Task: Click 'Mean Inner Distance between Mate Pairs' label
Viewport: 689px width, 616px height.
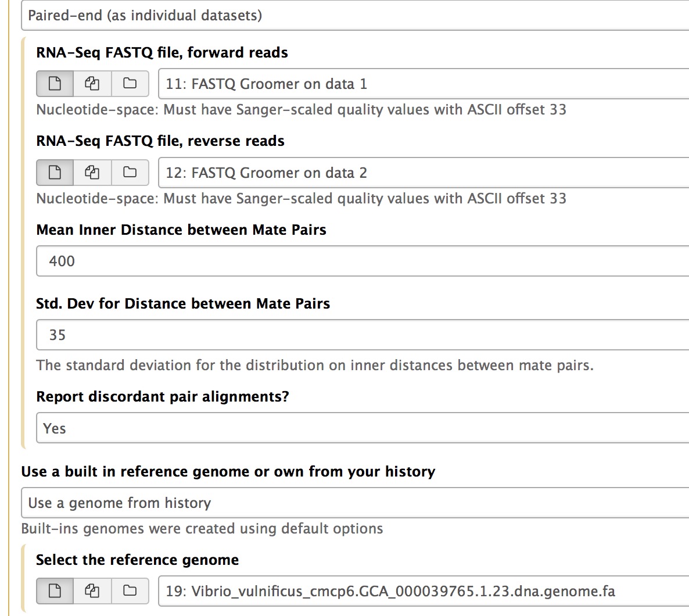Action: pyautogui.click(x=181, y=230)
